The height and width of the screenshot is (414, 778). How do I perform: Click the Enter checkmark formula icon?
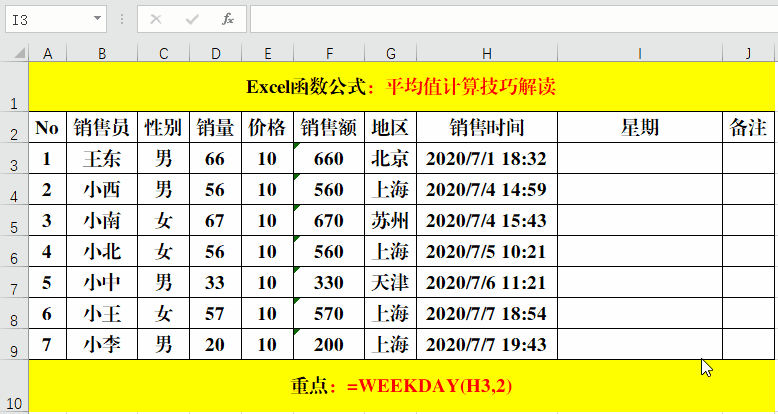192,19
